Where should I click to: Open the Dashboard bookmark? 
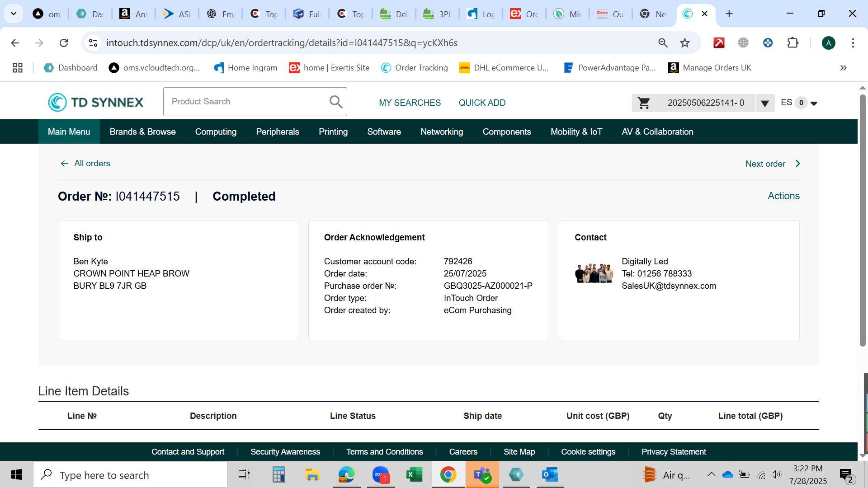[71, 68]
